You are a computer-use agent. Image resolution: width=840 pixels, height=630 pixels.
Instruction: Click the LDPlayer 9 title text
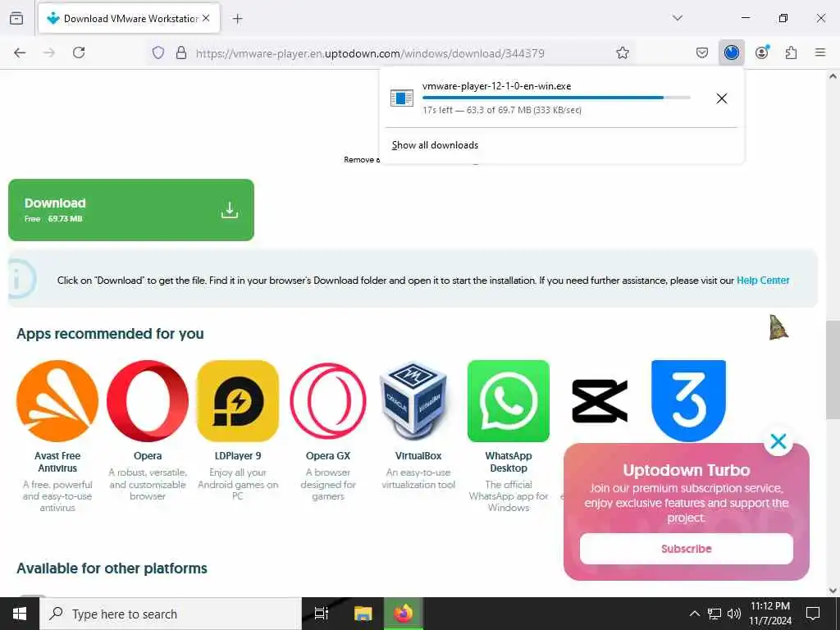(x=238, y=456)
